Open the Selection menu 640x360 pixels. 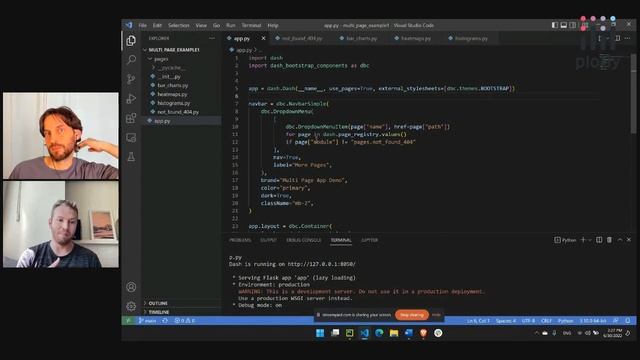coord(178,25)
